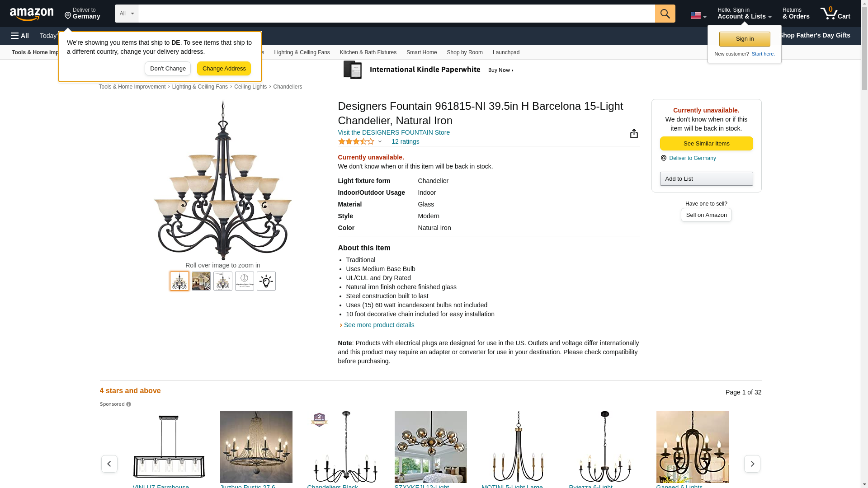The height and width of the screenshot is (488, 868).
Task: Open the shopping cart
Action: coord(835,14)
